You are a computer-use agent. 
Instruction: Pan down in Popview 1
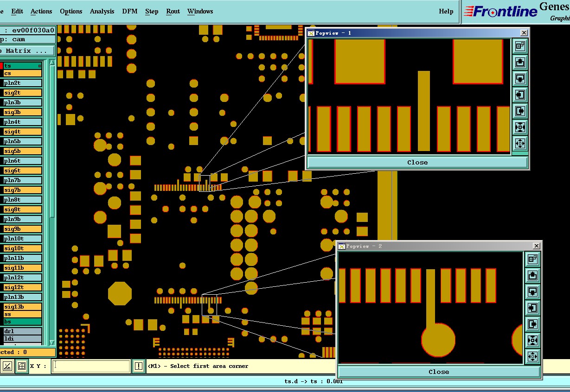point(520,78)
